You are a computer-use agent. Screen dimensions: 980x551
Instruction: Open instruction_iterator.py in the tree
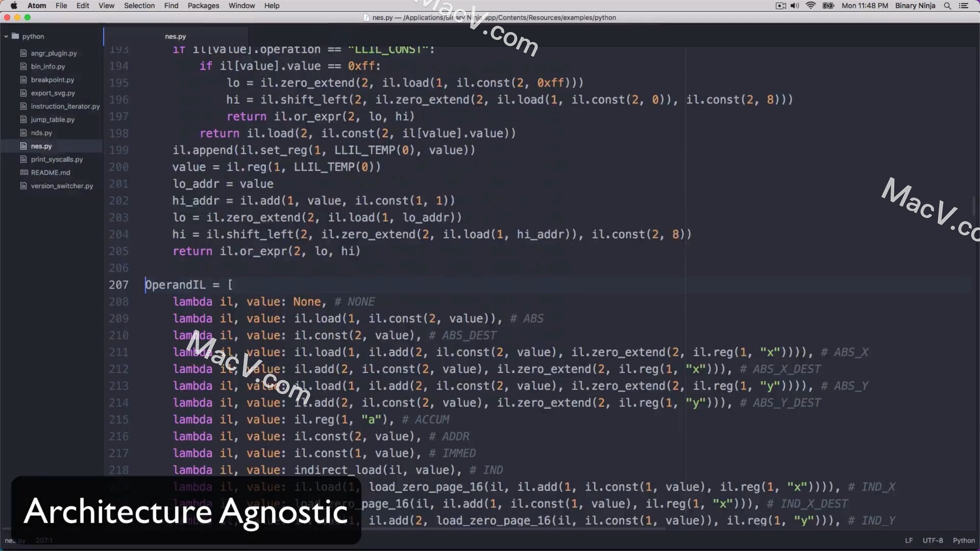[65, 106]
